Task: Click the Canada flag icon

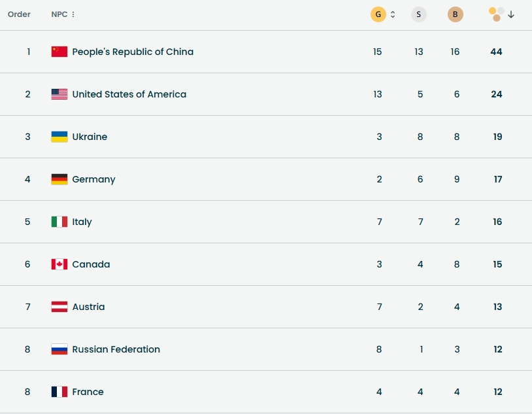Action: (x=58, y=264)
